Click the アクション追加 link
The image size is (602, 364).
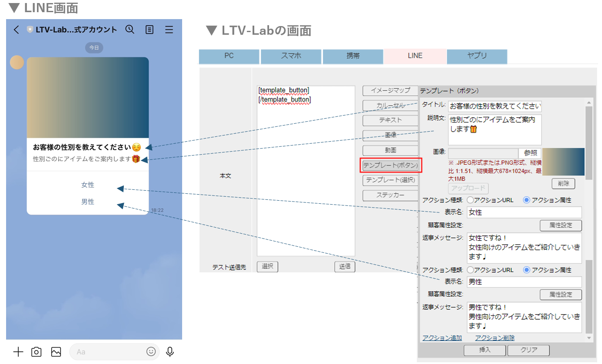tap(442, 338)
